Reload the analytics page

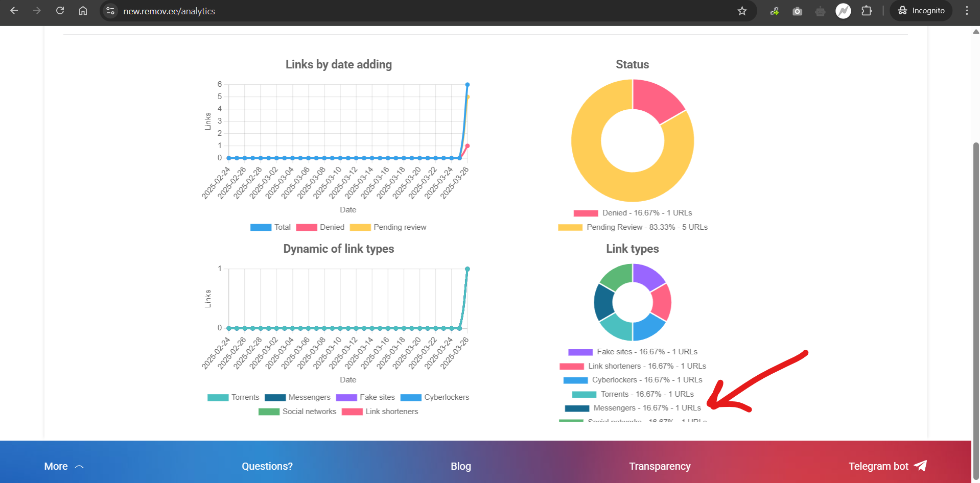60,11
